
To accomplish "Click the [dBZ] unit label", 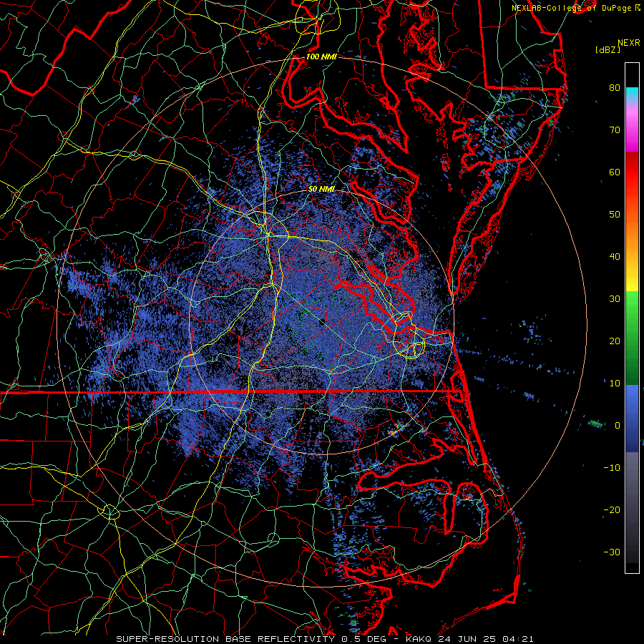I will pyautogui.click(x=608, y=50).
